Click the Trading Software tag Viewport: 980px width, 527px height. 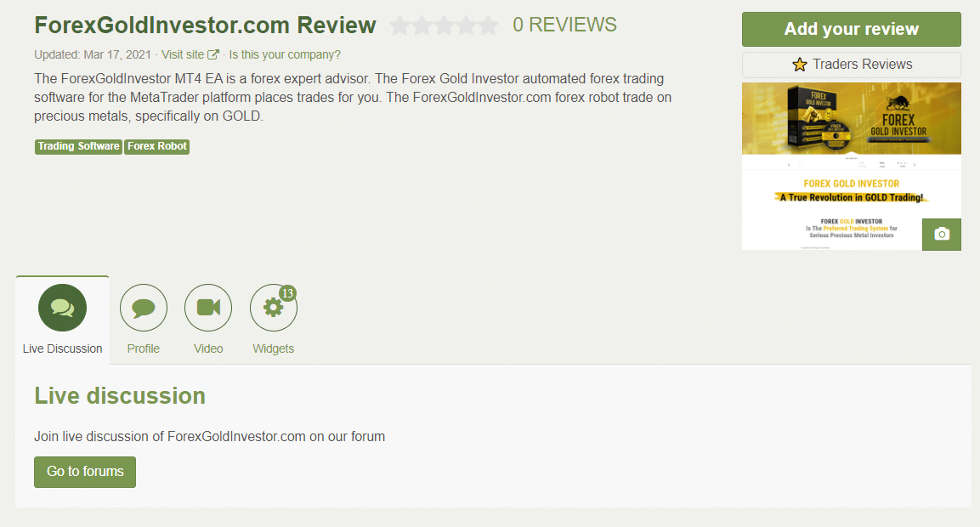coord(78,146)
